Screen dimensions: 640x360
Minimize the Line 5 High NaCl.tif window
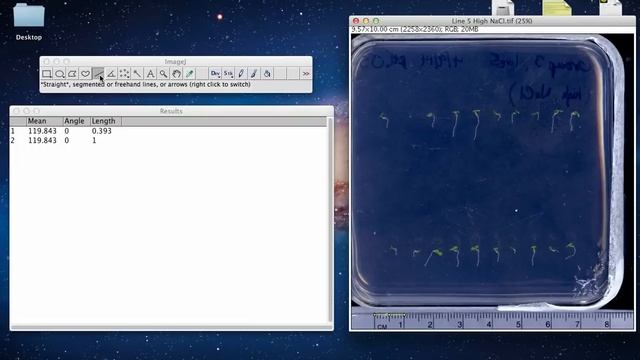coord(366,21)
